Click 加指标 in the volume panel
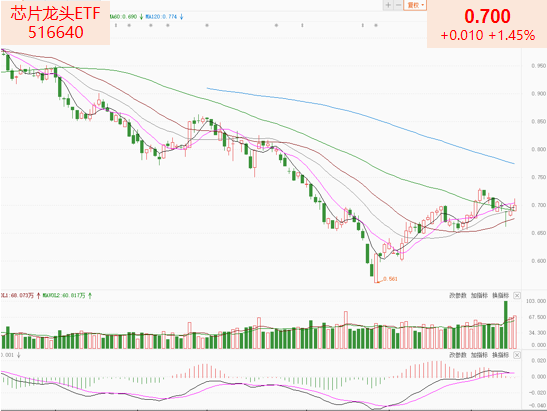This screenshot has width=547, height=411. [479, 296]
